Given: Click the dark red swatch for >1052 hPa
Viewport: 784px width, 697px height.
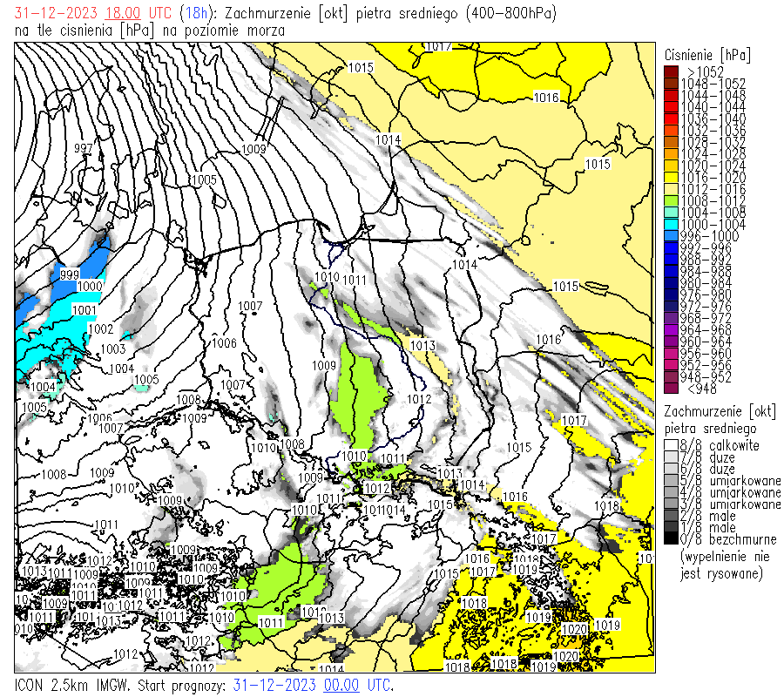Looking at the screenshot, I should 671,72.
